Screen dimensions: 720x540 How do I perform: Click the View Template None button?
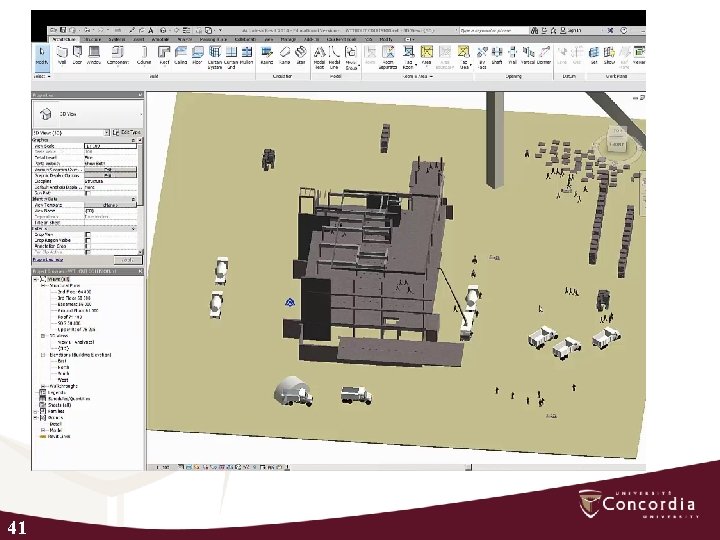[x=110, y=205]
